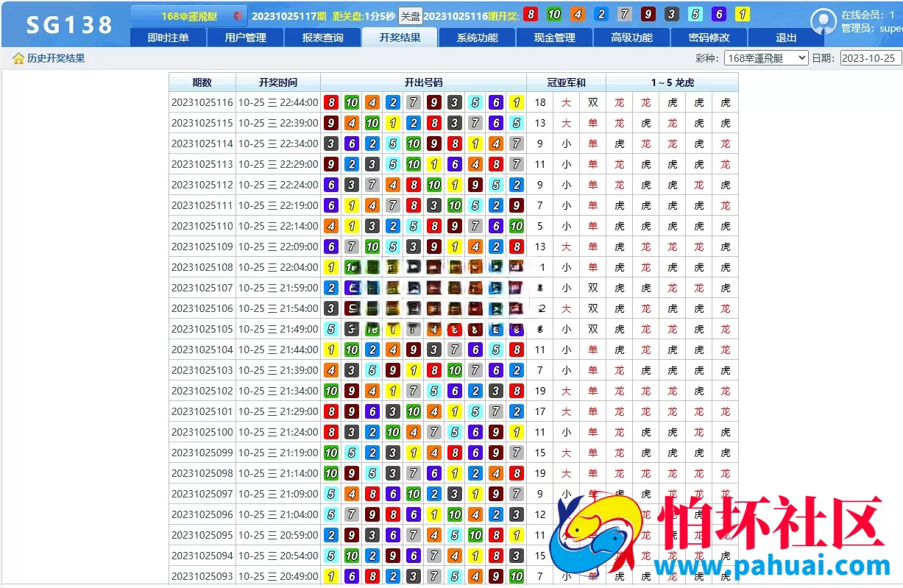
Task: Click the green number 10 ball in header
Action: tap(554, 15)
